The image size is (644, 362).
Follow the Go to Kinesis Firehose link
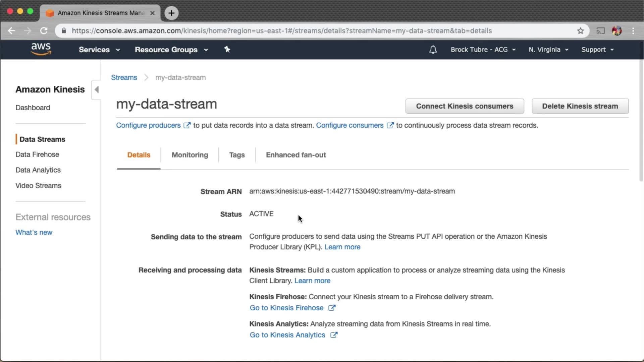click(x=287, y=308)
